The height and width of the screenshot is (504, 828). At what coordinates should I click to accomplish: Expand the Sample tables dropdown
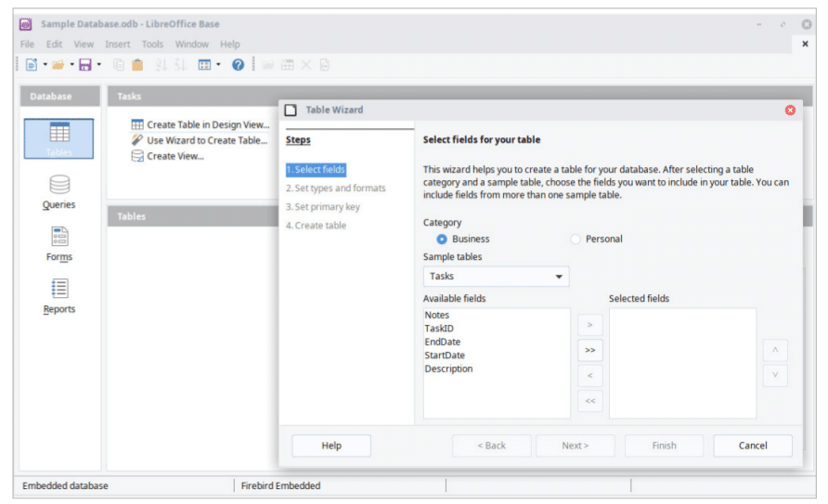click(559, 277)
